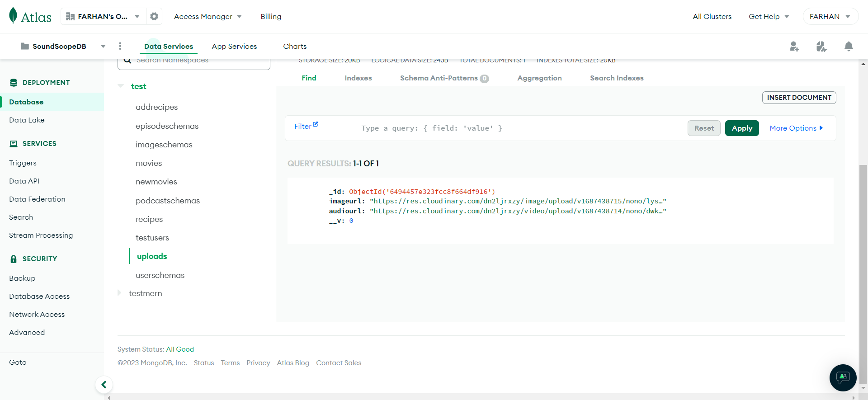
Task: Select the addrecipes collection
Action: click(x=156, y=107)
